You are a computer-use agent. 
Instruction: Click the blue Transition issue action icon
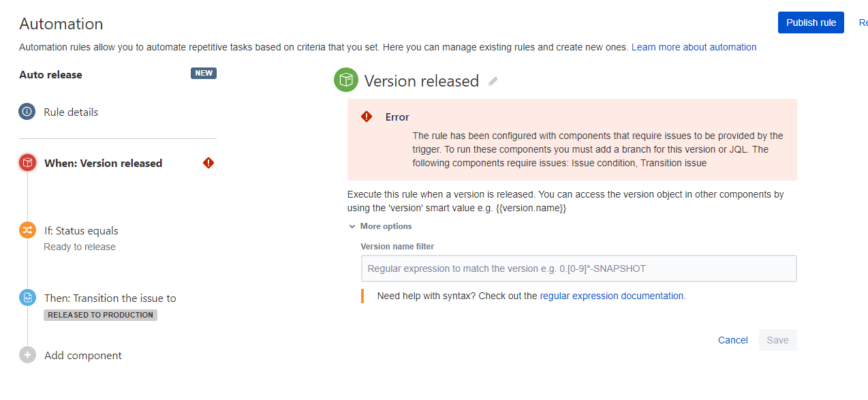click(x=27, y=298)
